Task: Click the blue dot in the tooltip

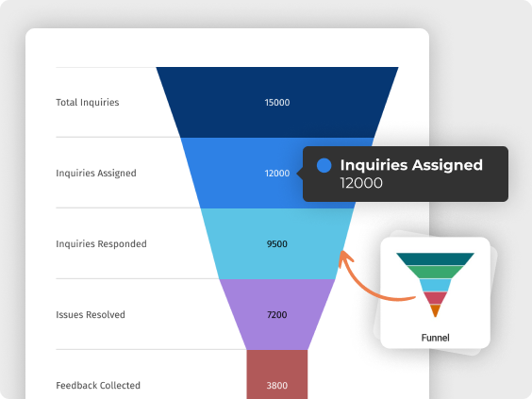Action: pyautogui.click(x=324, y=166)
